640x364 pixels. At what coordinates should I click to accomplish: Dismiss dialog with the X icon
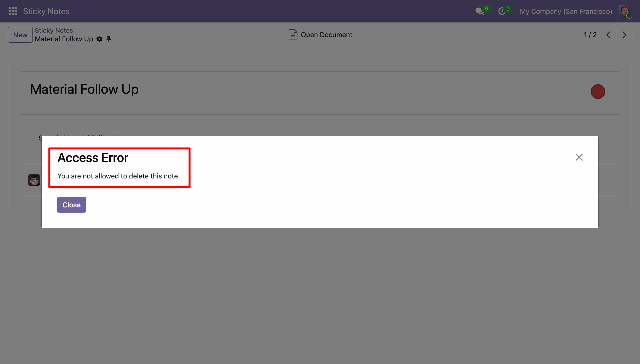pyautogui.click(x=579, y=157)
